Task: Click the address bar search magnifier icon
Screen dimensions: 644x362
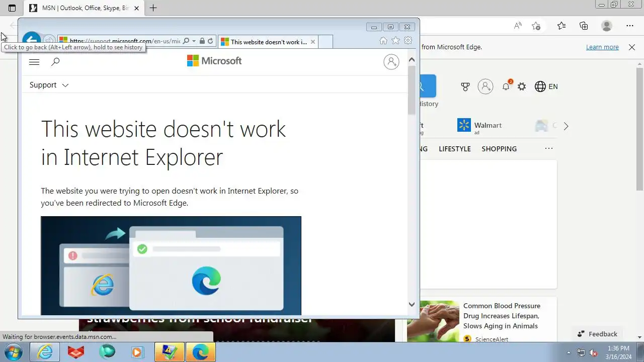Action: click(x=186, y=41)
